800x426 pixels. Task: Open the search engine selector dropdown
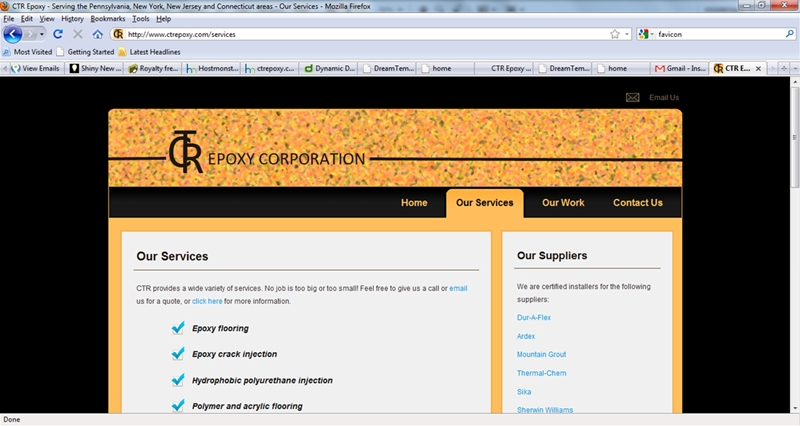click(x=652, y=34)
